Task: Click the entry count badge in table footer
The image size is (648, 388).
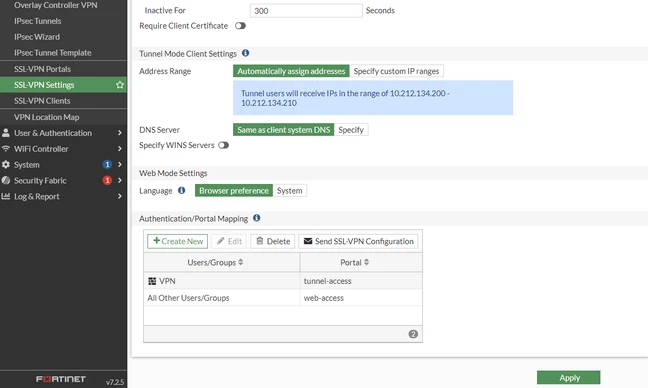Action: tap(413, 334)
